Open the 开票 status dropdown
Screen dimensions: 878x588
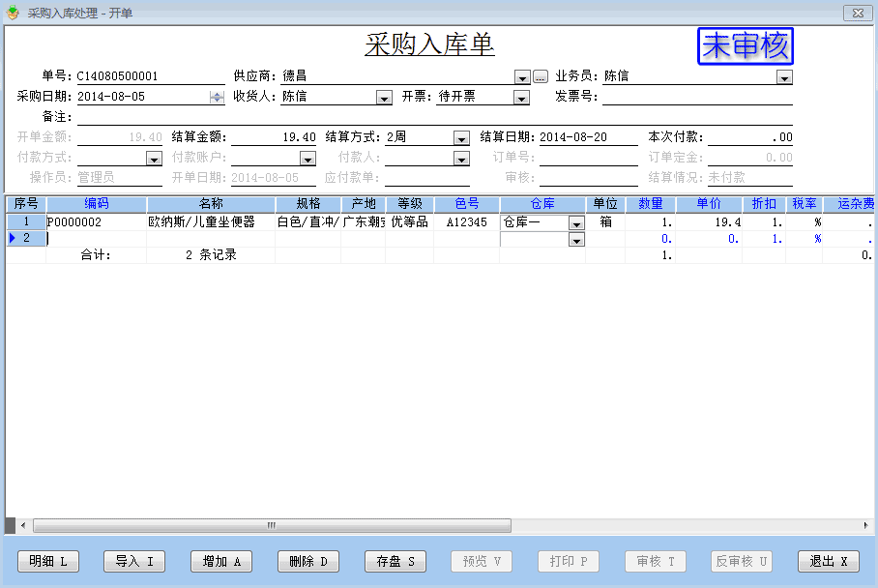521,98
